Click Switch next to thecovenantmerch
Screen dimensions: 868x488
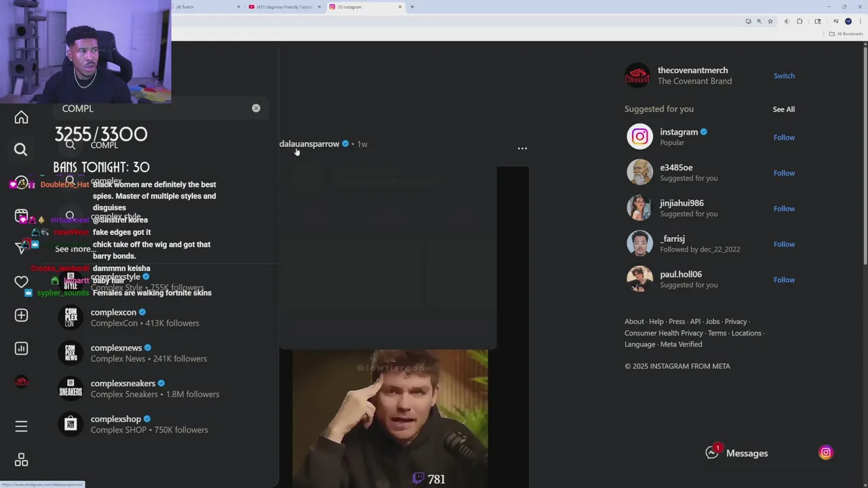pos(784,76)
